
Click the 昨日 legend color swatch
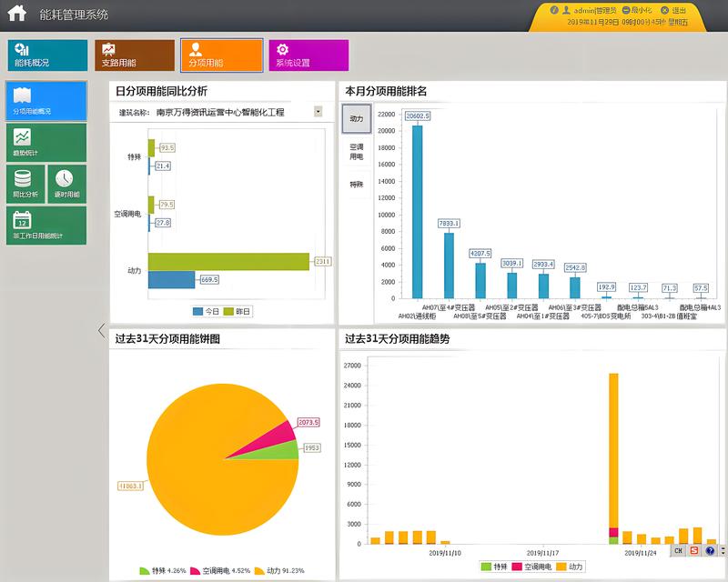228,311
